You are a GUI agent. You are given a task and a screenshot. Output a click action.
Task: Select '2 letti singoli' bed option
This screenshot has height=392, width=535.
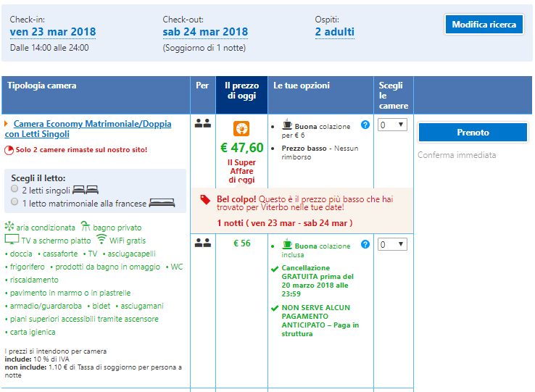[x=14, y=188]
